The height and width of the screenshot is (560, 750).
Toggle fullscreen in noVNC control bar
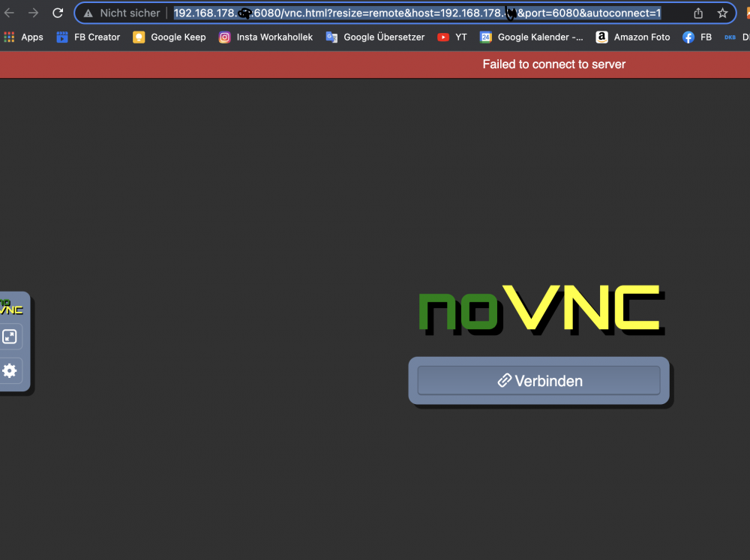[x=10, y=337]
